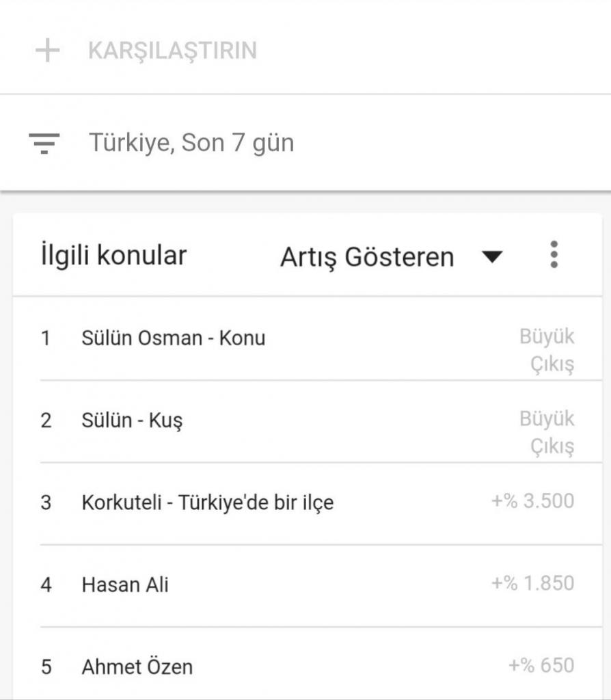Screen dimensions: 611x700
Task: Click the KARŞILAŞTIRIN compare button
Action: coord(172,51)
